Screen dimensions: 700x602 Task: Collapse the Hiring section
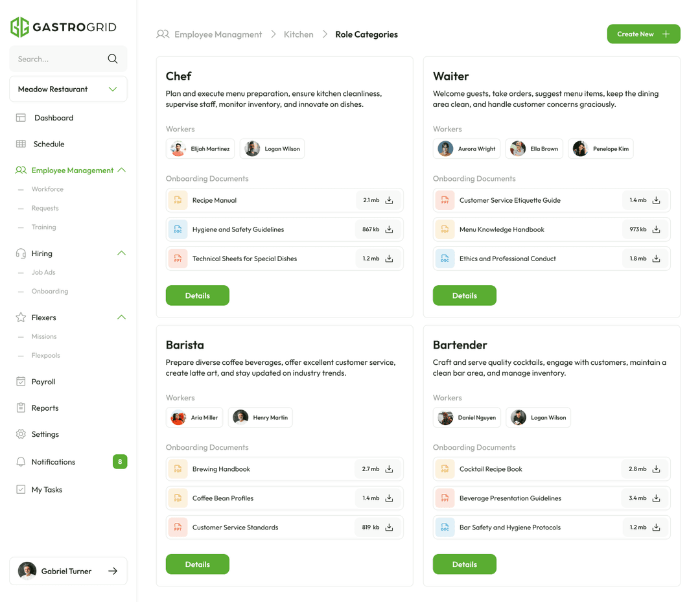[121, 253]
